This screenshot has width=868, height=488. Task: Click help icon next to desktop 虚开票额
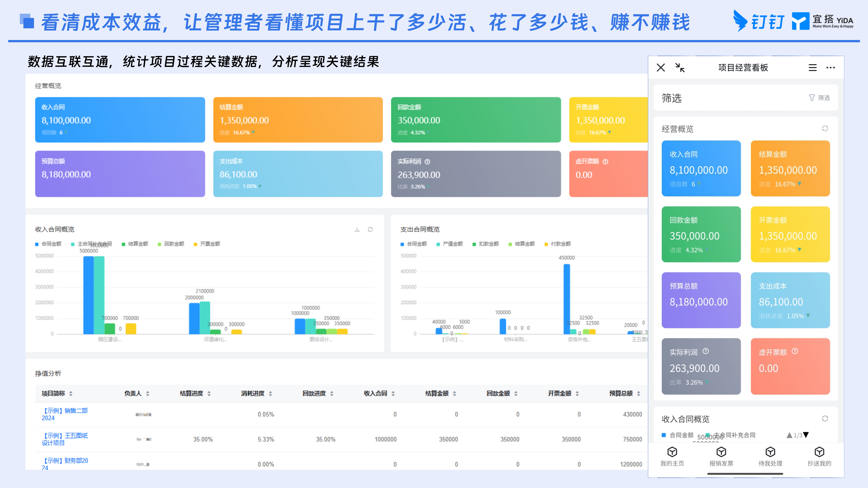click(606, 162)
